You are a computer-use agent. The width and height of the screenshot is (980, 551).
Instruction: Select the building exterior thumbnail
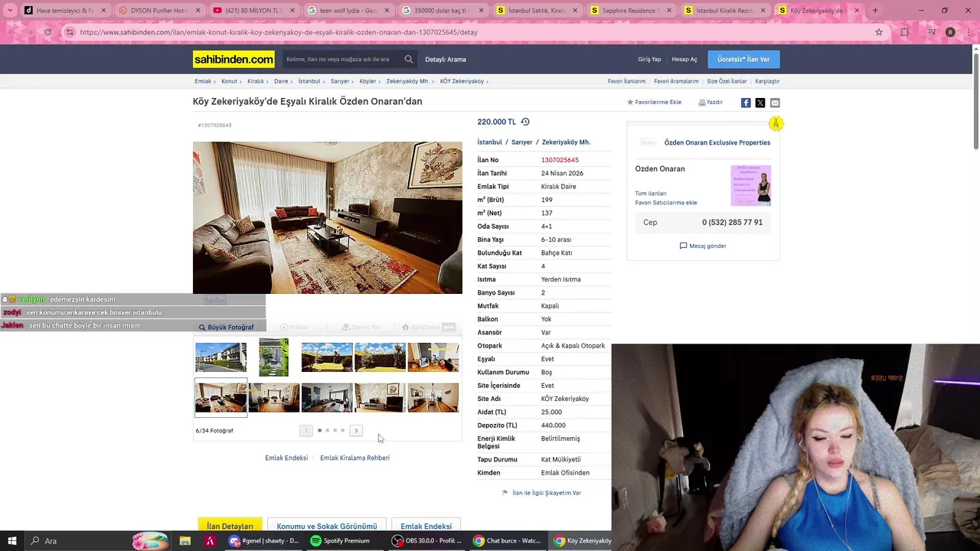pyautogui.click(x=220, y=357)
